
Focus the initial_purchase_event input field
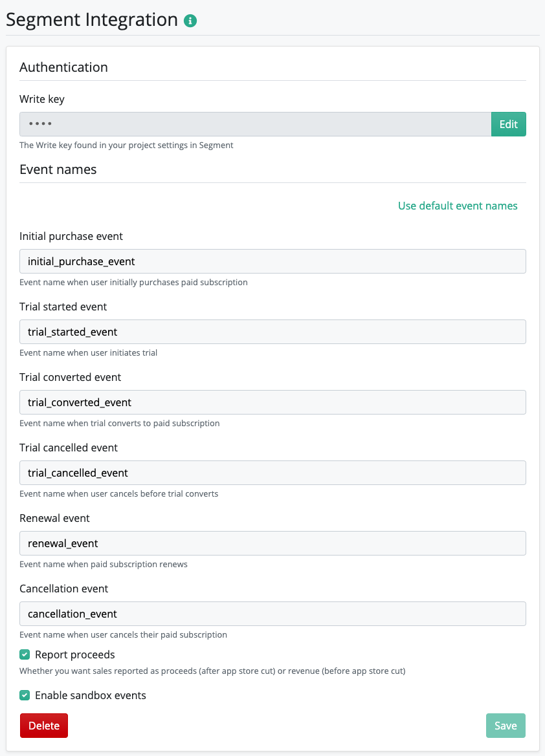click(x=272, y=261)
